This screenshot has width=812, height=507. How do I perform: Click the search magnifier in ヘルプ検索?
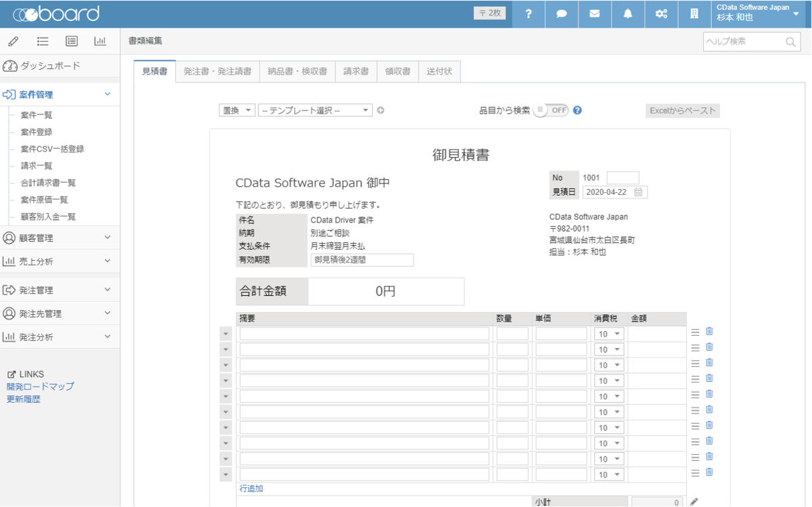tap(791, 42)
